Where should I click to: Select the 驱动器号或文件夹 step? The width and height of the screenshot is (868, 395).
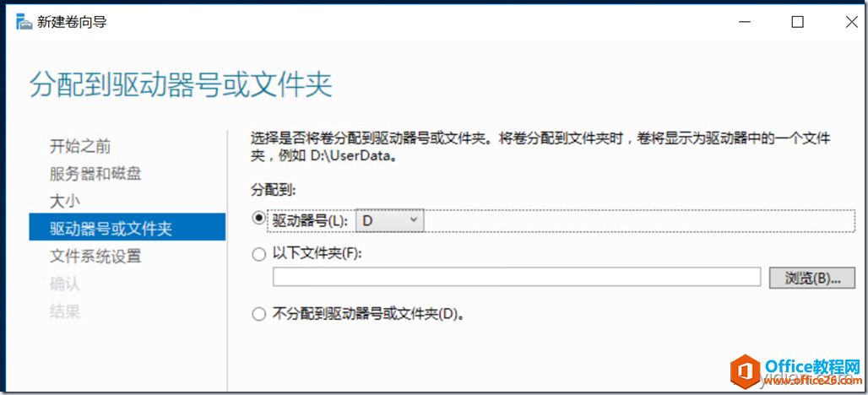[127, 227]
